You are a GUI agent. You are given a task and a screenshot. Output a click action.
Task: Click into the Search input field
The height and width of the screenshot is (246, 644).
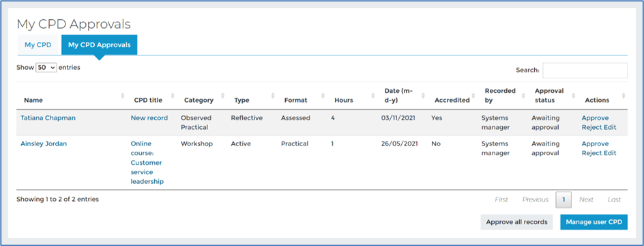(x=585, y=70)
